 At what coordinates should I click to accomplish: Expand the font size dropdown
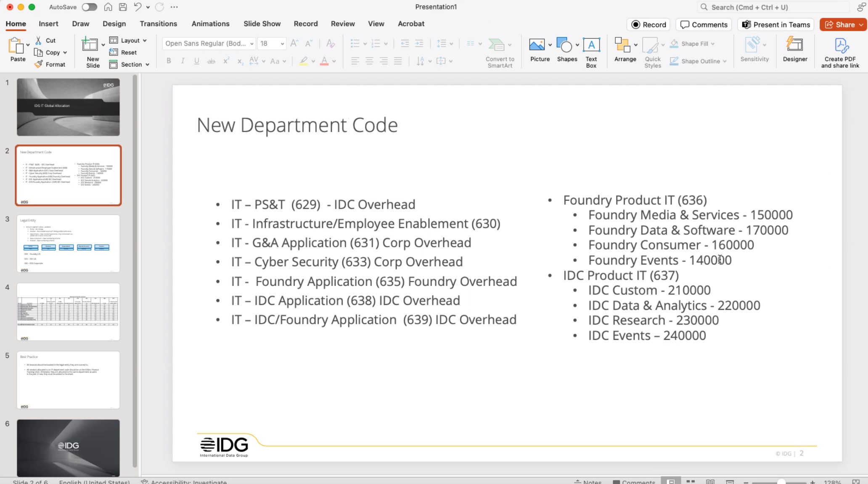point(282,44)
